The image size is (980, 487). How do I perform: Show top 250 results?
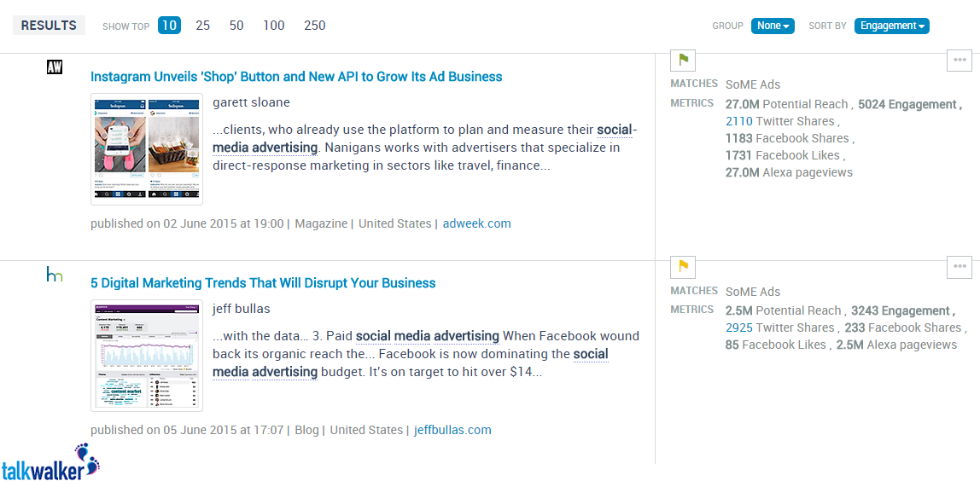coord(314,26)
